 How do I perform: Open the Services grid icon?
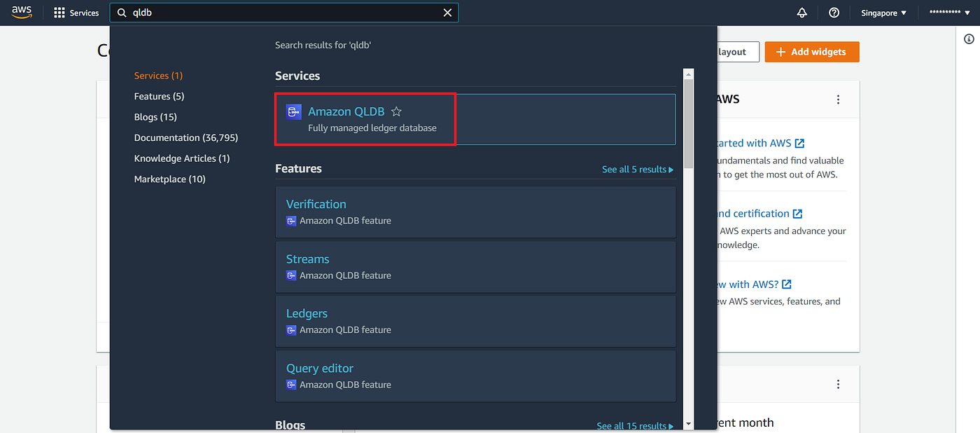click(59, 12)
